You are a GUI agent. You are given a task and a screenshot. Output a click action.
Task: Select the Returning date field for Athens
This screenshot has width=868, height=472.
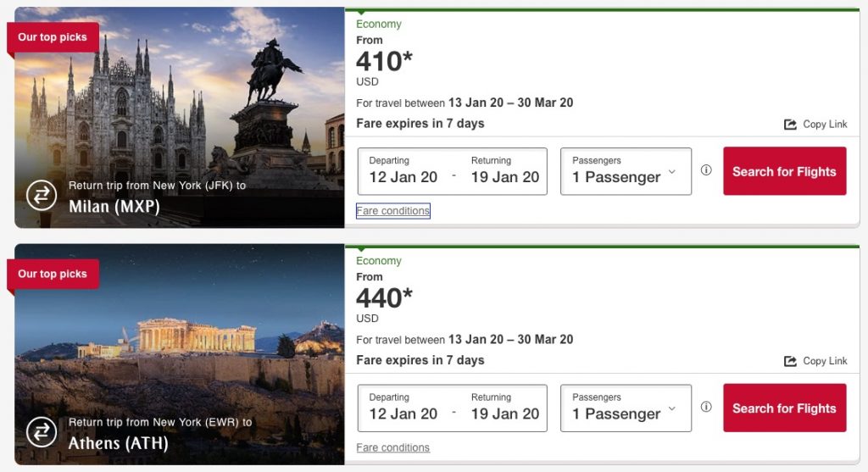[x=505, y=408]
